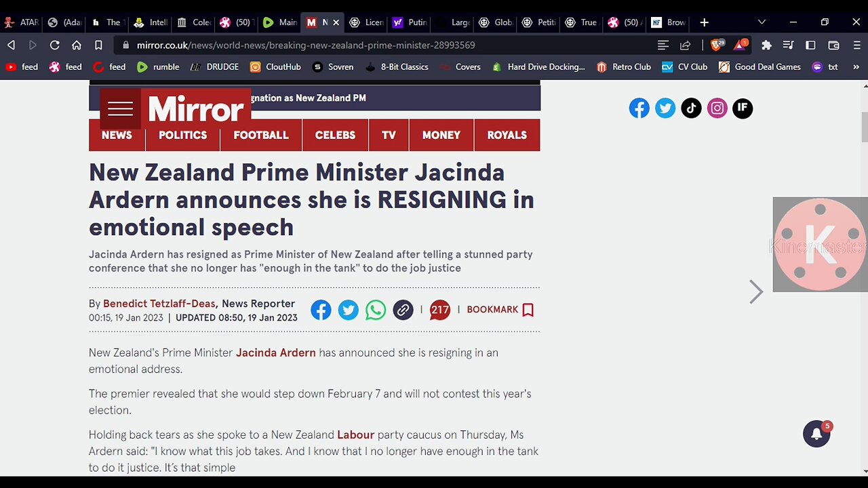Switch to the Petiti tab
The width and height of the screenshot is (868, 488).
539,22
